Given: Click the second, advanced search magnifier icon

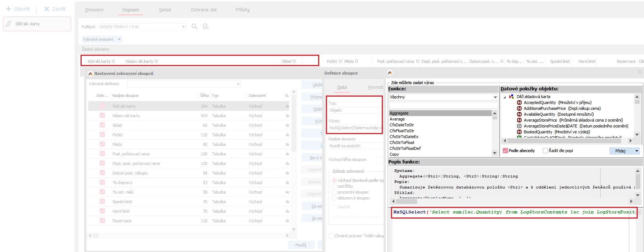Looking at the screenshot, I should point(206,26).
